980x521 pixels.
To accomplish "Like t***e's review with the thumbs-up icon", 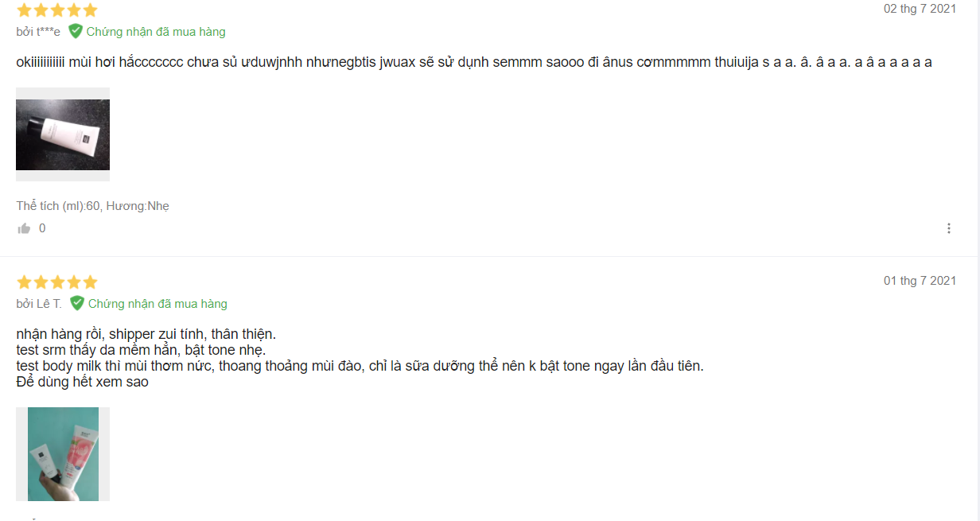I will 24,228.
